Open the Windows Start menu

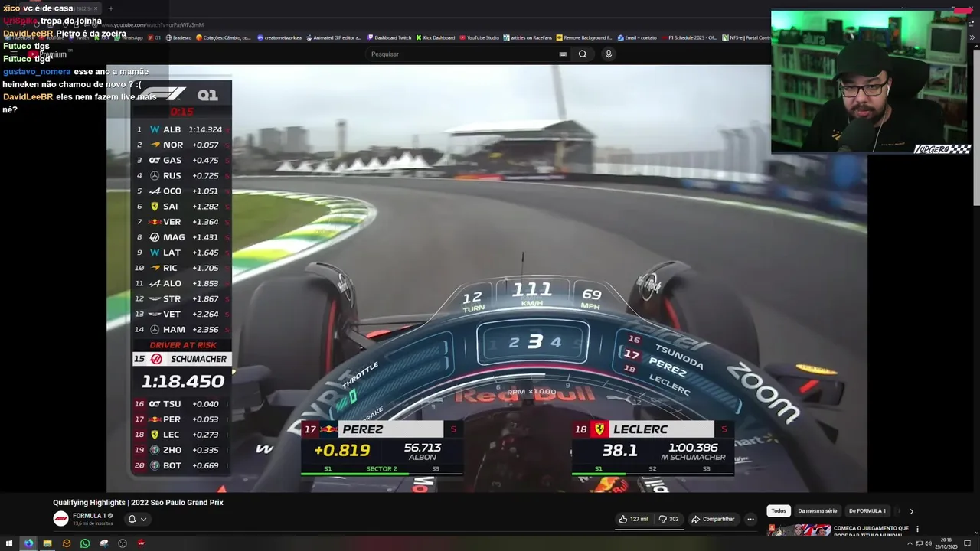(10, 543)
